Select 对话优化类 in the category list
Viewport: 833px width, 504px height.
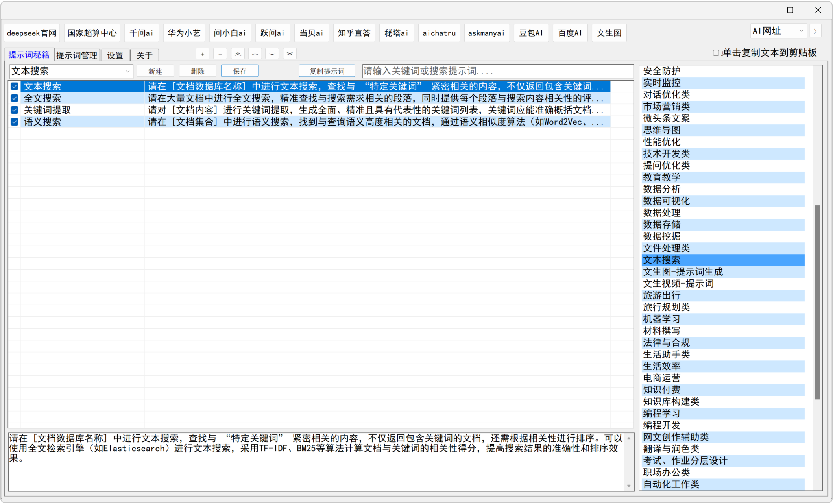[723, 95]
